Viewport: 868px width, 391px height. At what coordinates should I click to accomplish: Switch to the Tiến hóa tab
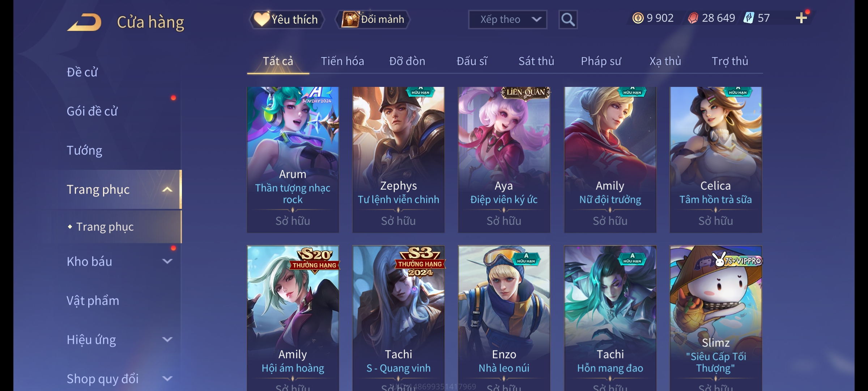[x=342, y=61]
